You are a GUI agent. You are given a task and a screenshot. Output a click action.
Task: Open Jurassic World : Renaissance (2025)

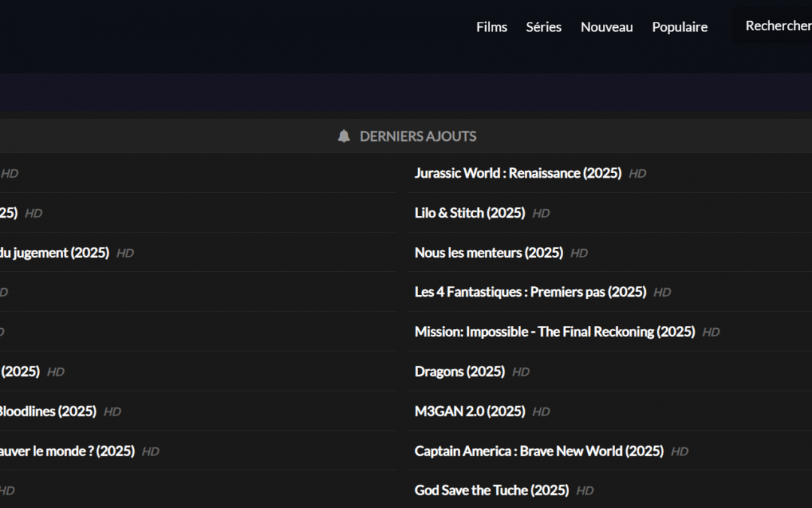(518, 173)
